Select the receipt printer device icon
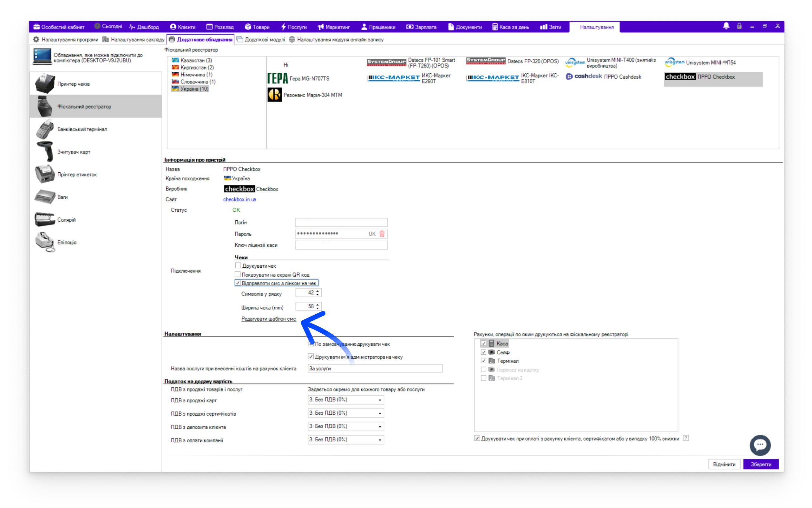Image resolution: width=812 pixels, height=508 pixels. pos(45,84)
